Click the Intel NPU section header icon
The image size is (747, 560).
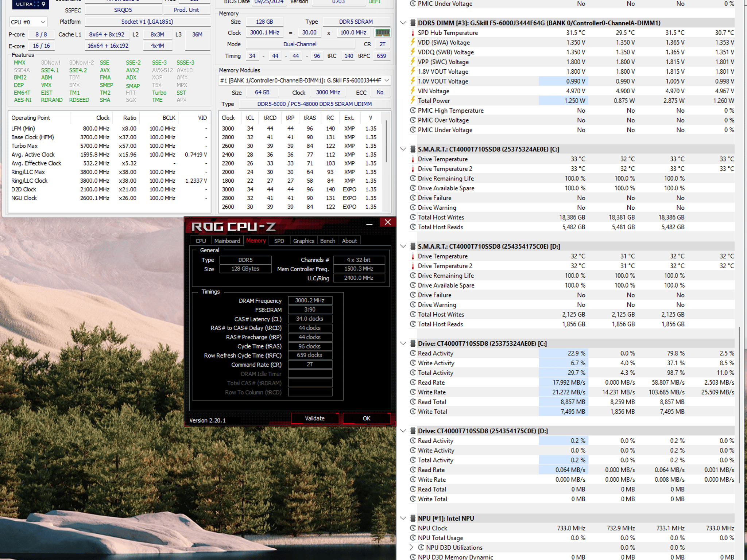(413, 518)
